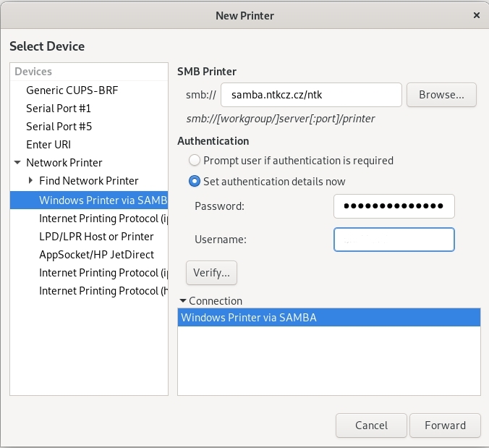Select Windows Printer via SAMBA device

103,200
